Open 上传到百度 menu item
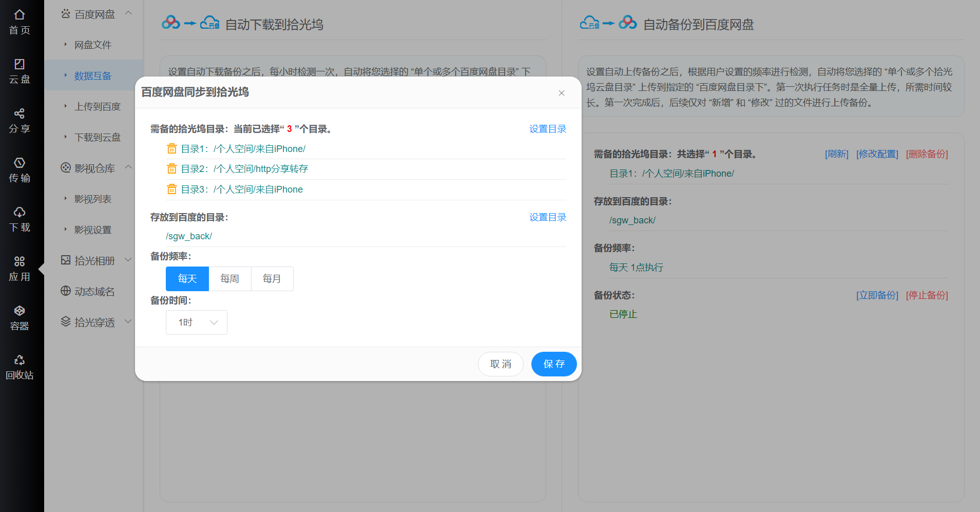The width and height of the screenshot is (980, 512). (98, 107)
